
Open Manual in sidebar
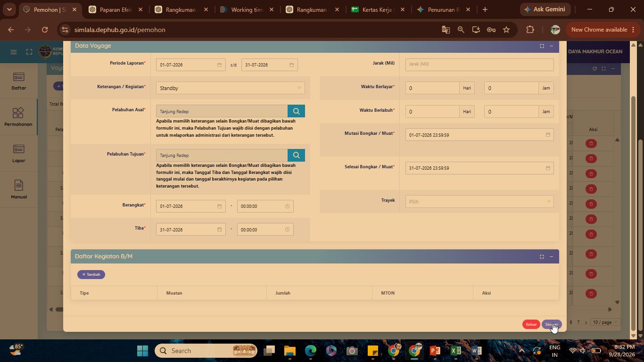tap(19, 189)
